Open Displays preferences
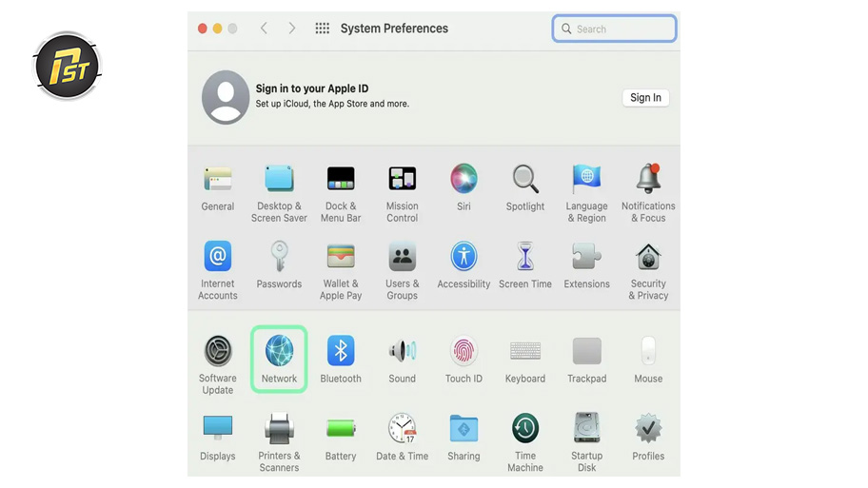The width and height of the screenshot is (868, 488). [x=218, y=437]
